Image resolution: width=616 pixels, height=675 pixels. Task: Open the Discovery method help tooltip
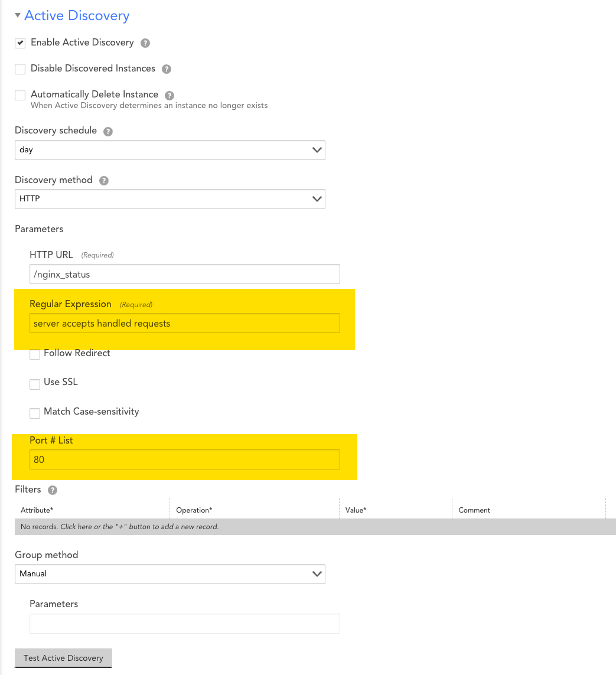pyautogui.click(x=104, y=181)
